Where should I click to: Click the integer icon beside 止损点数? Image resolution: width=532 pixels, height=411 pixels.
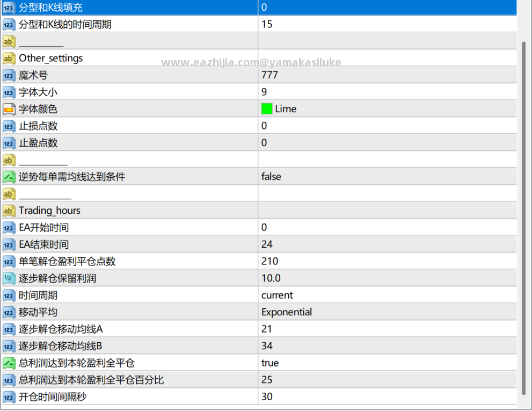9,126
